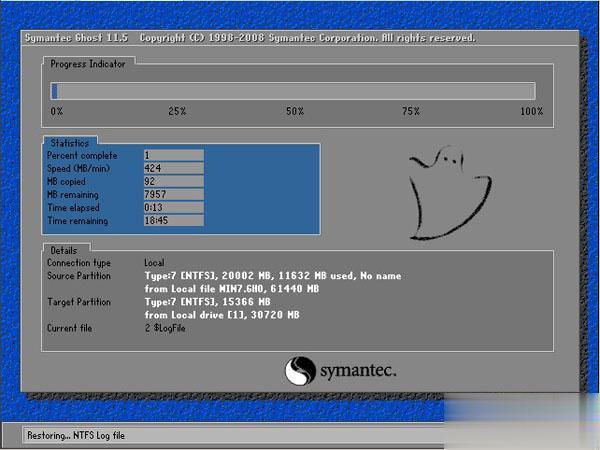Click the Time remaining value 18:45
This screenshot has height=450, width=600.
click(x=174, y=220)
